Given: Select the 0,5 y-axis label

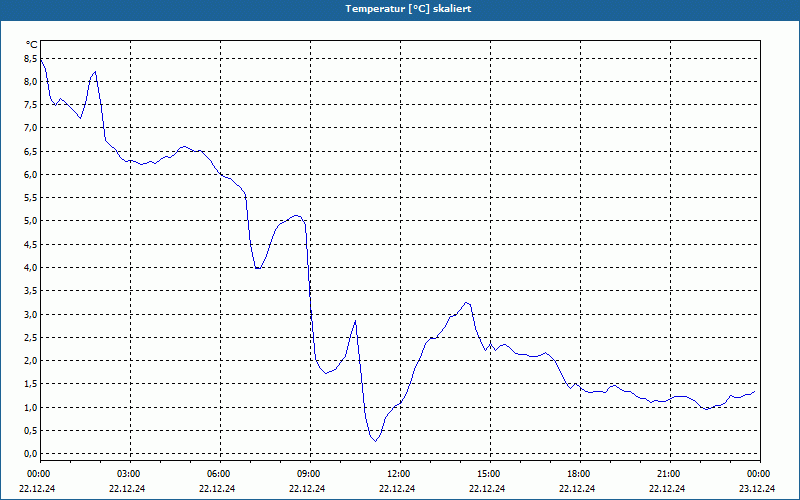Looking at the screenshot, I should 31,430.
